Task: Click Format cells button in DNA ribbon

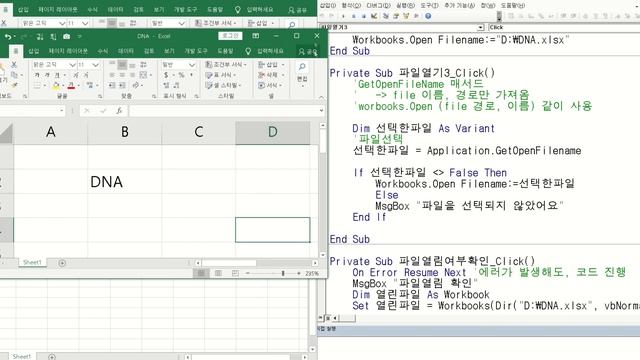Action: point(271,85)
